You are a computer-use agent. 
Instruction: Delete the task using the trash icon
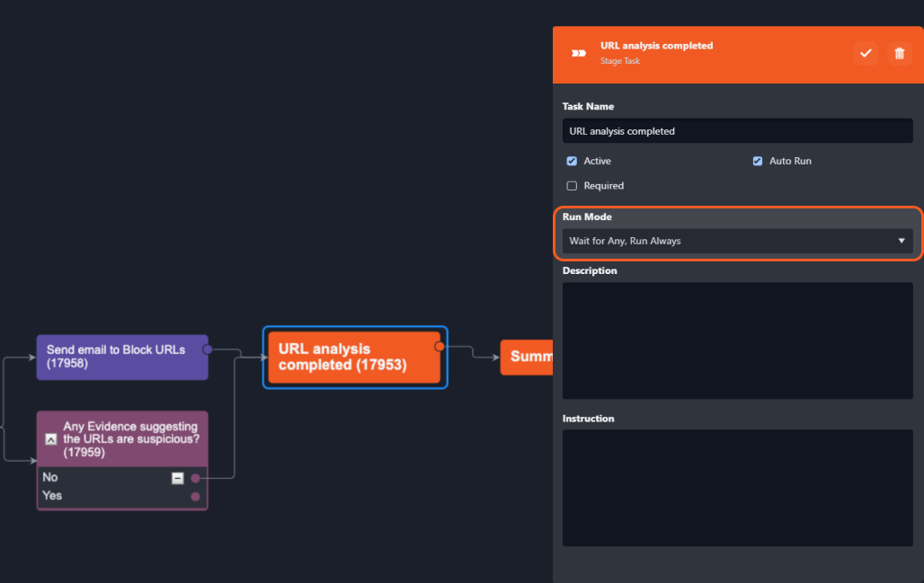click(899, 53)
